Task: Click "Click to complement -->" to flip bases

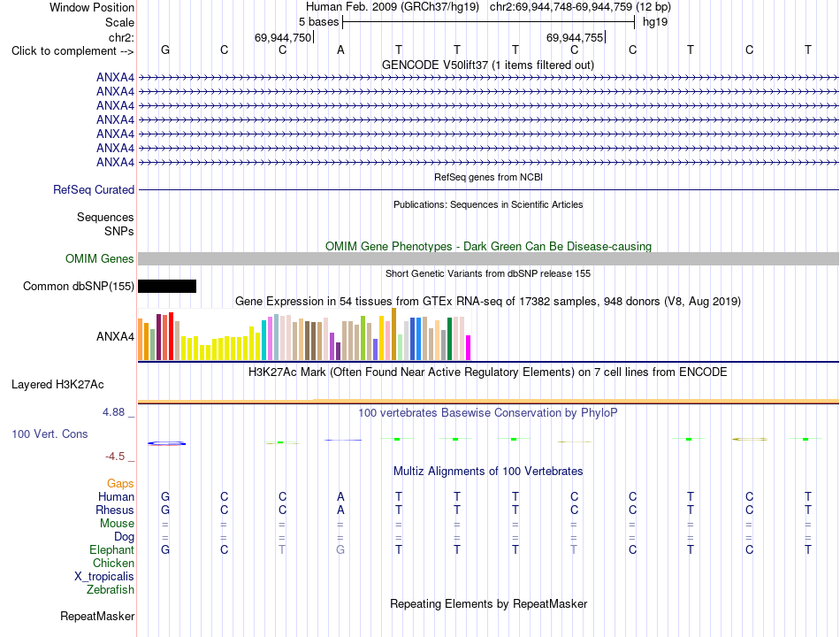Action: click(73, 51)
